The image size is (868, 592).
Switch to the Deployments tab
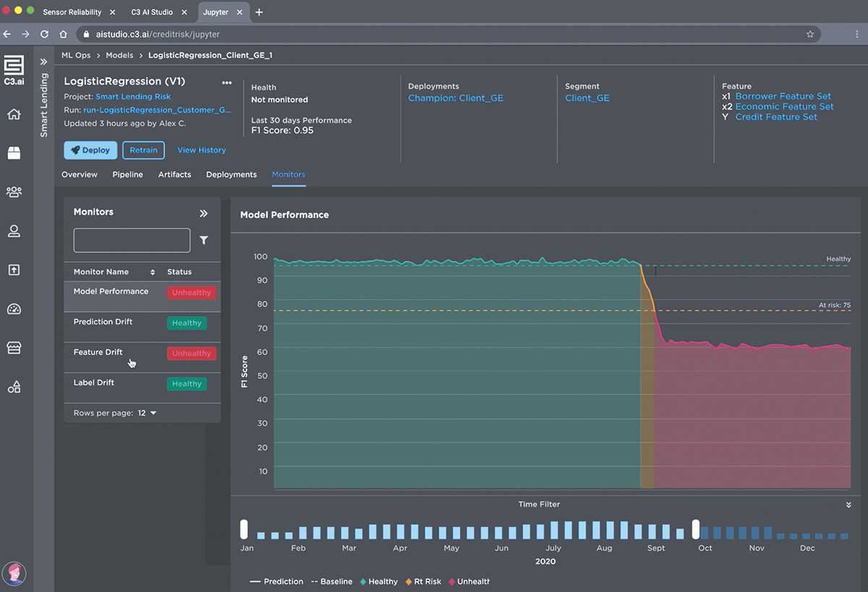pos(231,174)
